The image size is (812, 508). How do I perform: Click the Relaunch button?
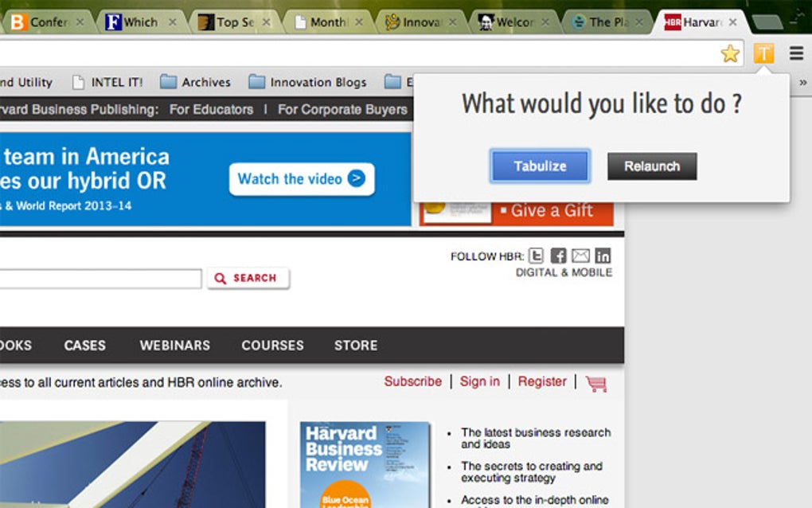[651, 166]
